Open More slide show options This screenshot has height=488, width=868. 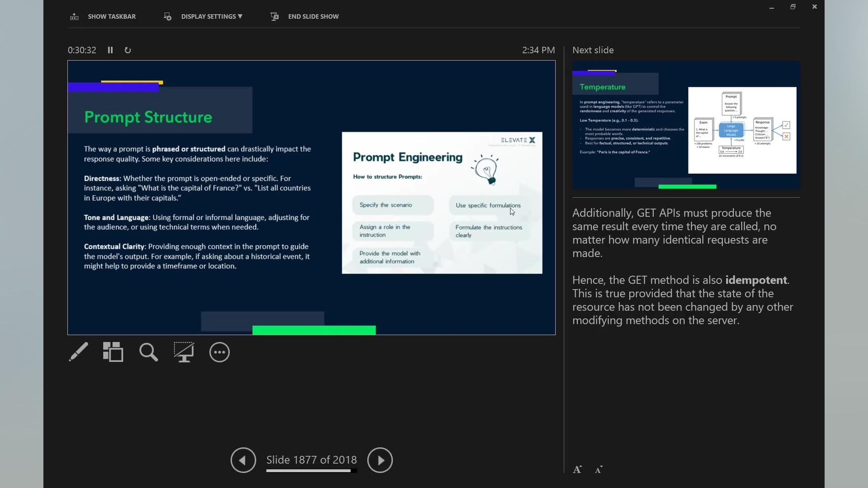click(220, 352)
